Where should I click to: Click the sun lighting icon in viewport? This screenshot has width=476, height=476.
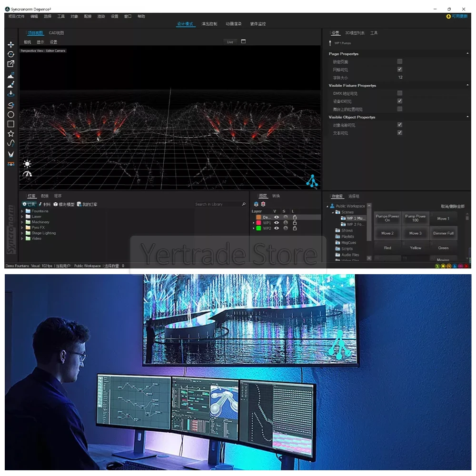[x=27, y=164]
